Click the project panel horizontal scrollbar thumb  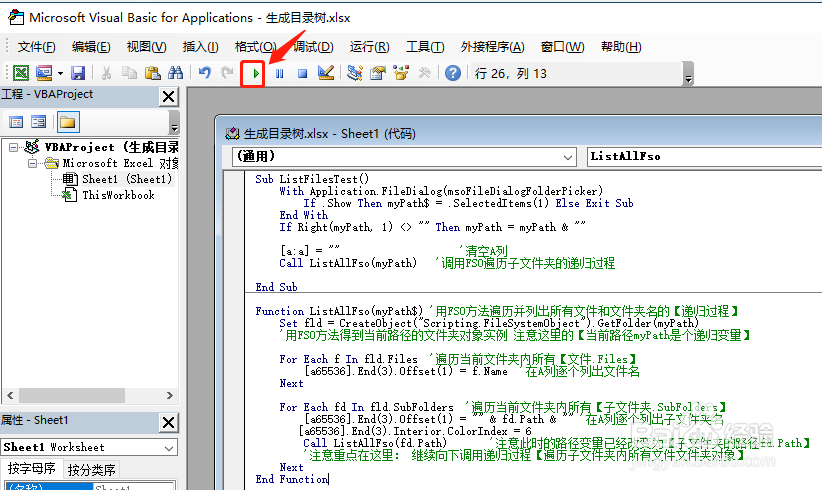[72, 395]
